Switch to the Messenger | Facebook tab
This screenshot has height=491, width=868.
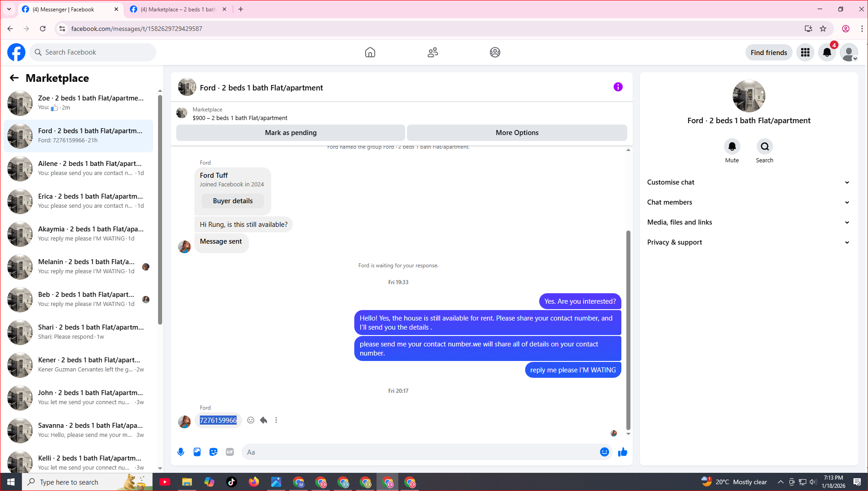pos(70,9)
